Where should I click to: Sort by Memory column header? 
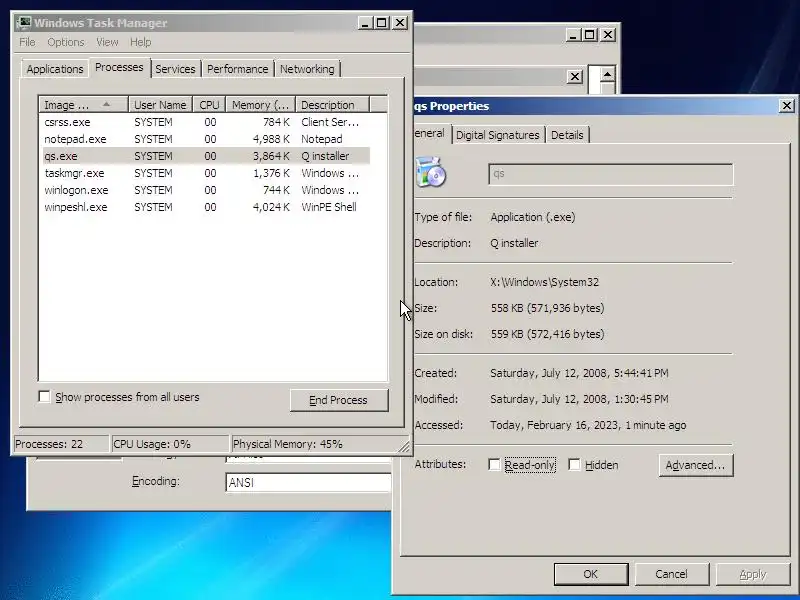coord(261,105)
